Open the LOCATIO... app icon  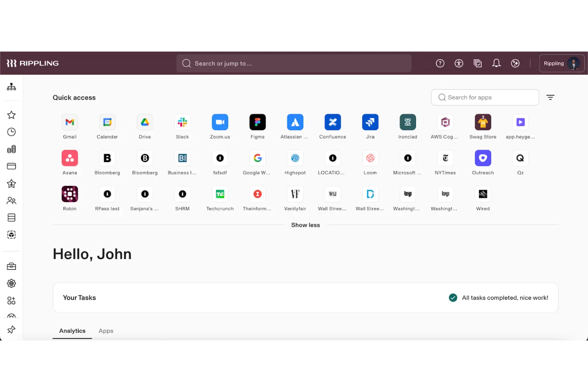333,158
